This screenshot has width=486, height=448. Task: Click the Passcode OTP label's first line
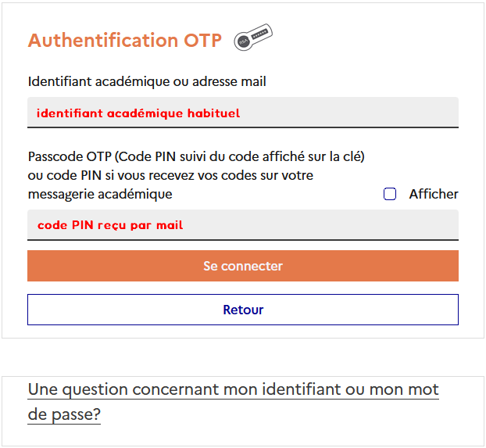coord(196,156)
